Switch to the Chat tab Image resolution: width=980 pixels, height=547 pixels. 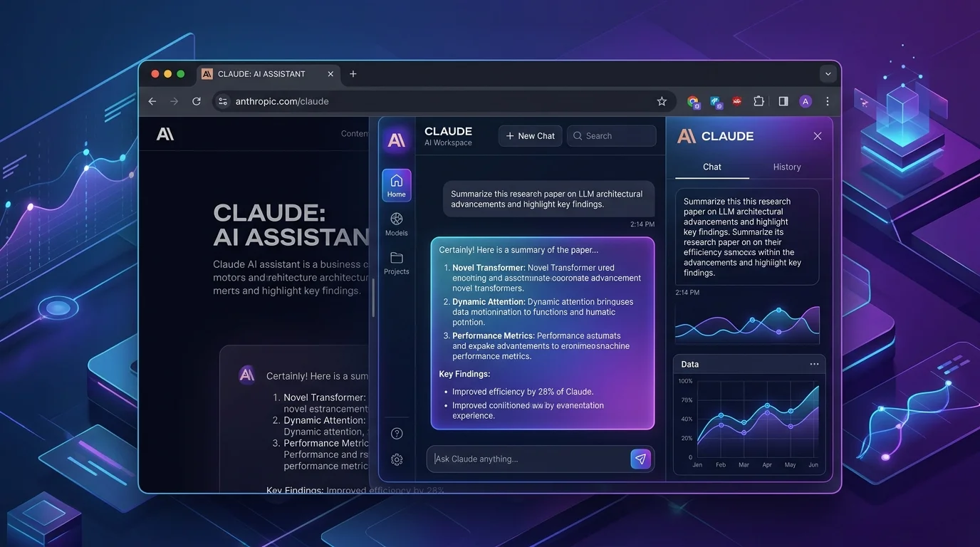click(712, 167)
